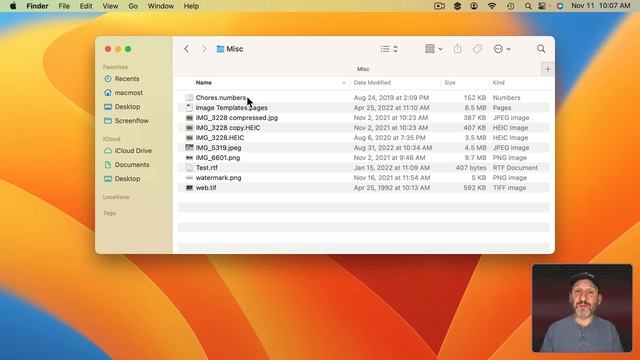Viewport: 640px width, 360px height.
Task: Select web.tif file icon
Action: tap(189, 188)
